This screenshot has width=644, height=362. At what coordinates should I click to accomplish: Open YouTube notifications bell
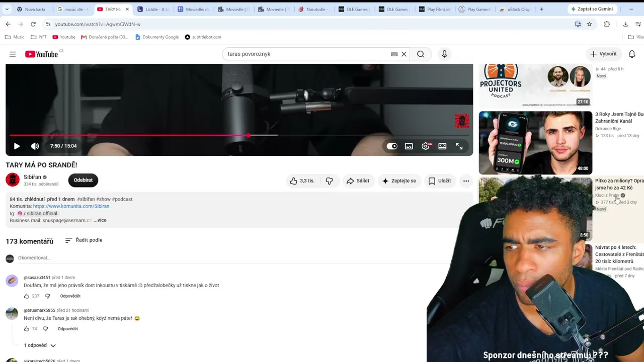click(x=632, y=54)
